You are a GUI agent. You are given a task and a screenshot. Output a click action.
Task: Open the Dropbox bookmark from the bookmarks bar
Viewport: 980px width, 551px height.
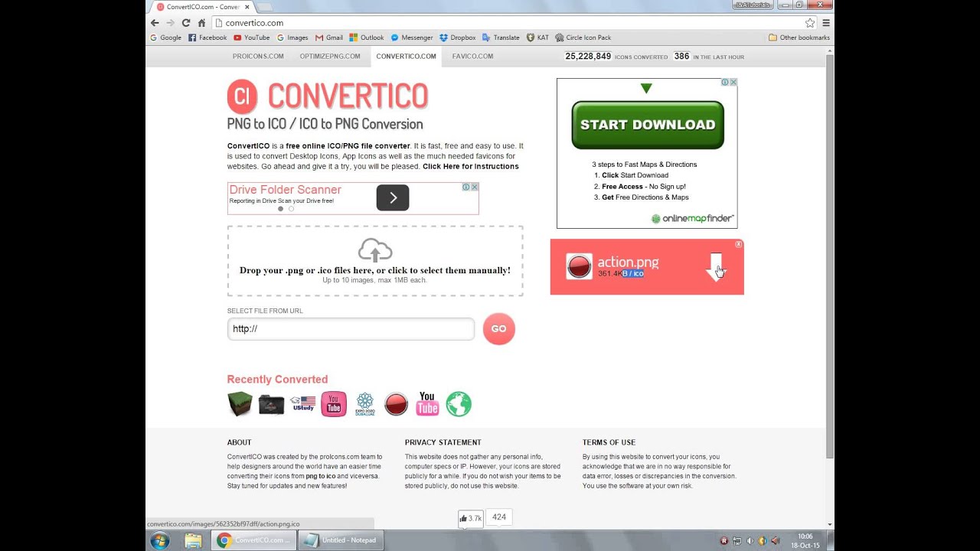pyautogui.click(x=457, y=37)
